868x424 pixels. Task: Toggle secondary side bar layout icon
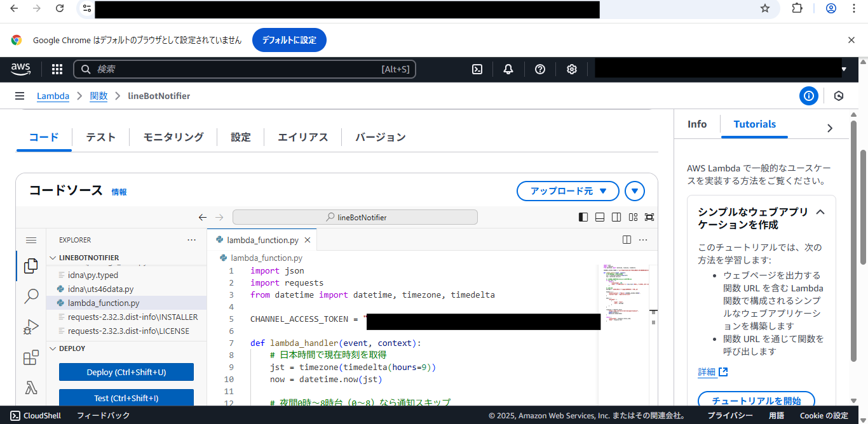616,217
